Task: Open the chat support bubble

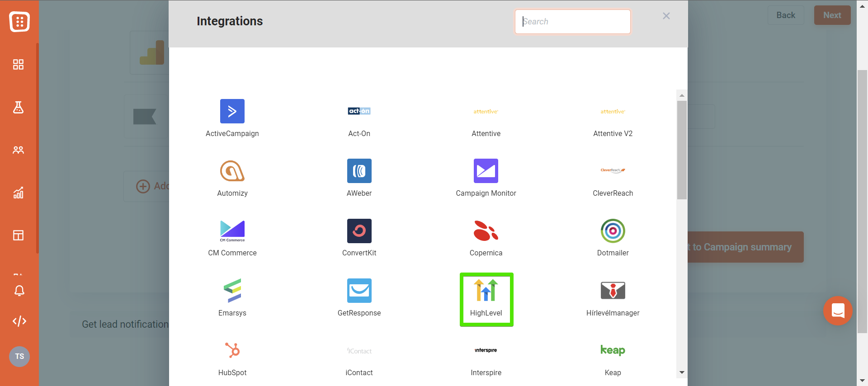Action: 838,311
